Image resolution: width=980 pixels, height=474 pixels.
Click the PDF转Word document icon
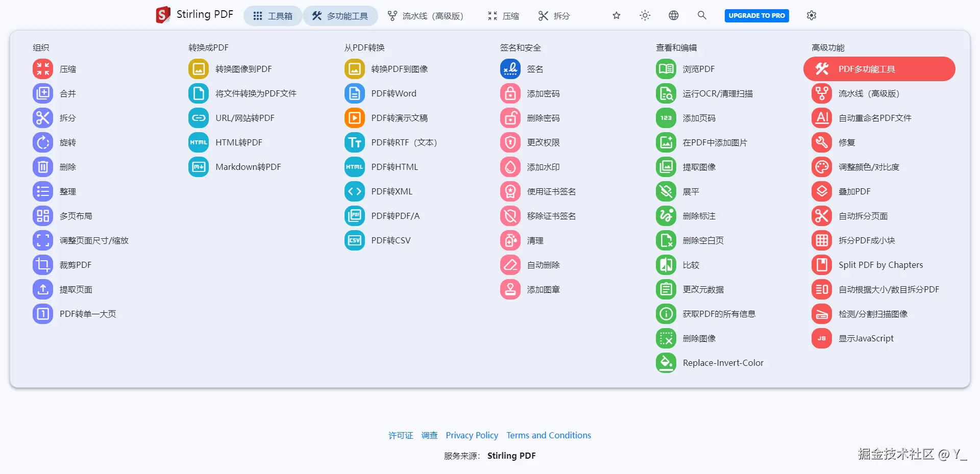pyautogui.click(x=355, y=93)
